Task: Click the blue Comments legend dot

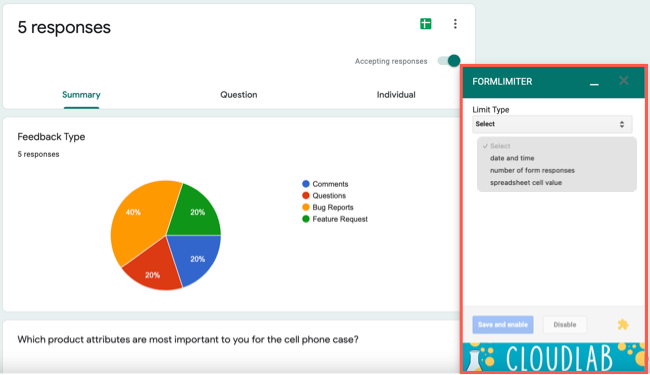Action: tap(306, 184)
